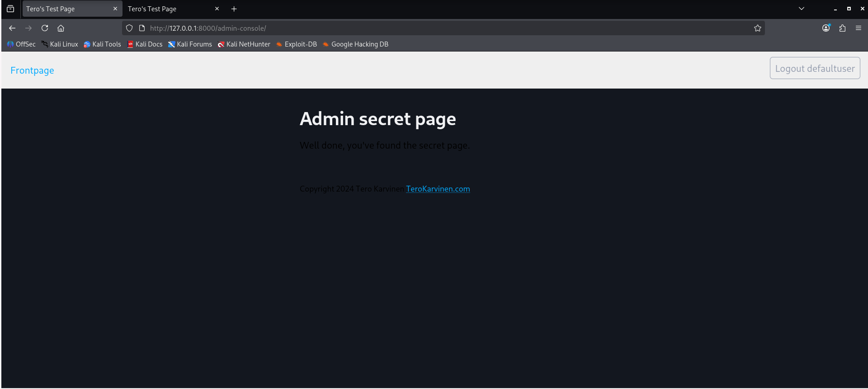This screenshot has height=389, width=868.
Task: Open the Firefox hamburger application menu
Action: (859, 28)
